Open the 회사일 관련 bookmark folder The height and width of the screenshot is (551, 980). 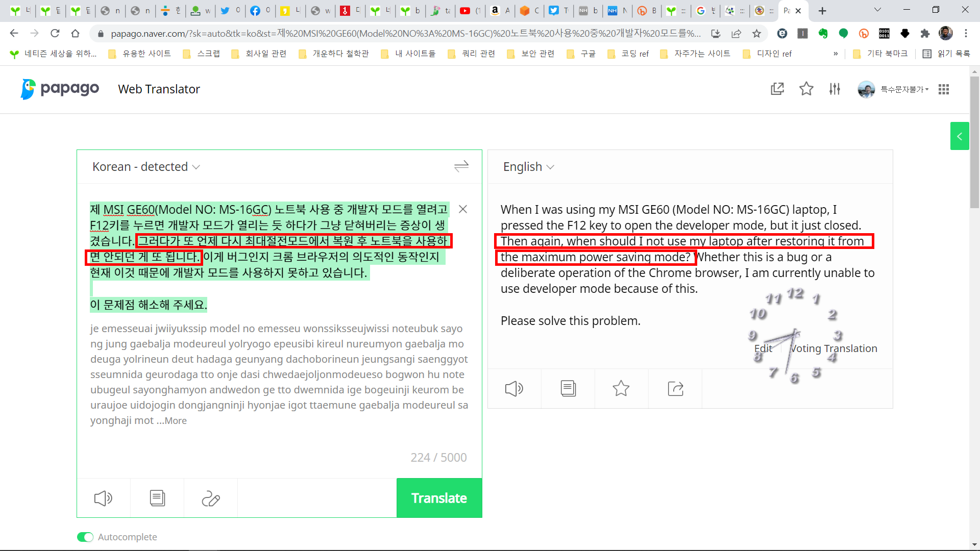(259, 54)
